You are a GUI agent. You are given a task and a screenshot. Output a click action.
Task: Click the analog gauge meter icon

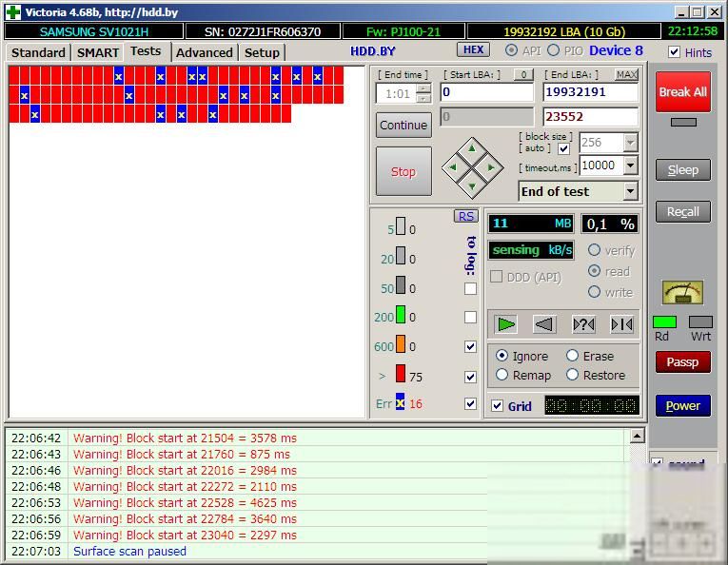tap(682, 292)
